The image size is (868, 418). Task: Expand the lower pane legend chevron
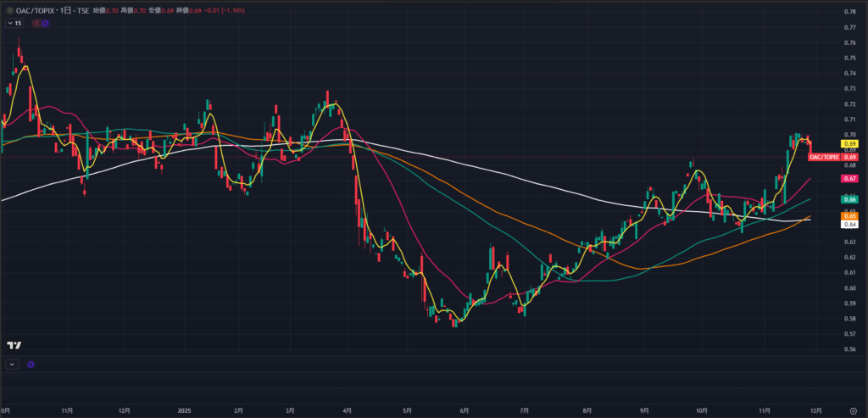point(12,364)
